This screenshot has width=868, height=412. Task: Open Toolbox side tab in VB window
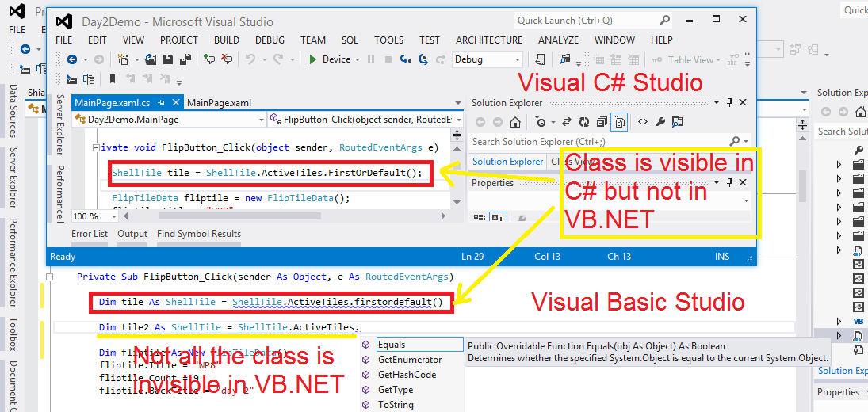13,334
